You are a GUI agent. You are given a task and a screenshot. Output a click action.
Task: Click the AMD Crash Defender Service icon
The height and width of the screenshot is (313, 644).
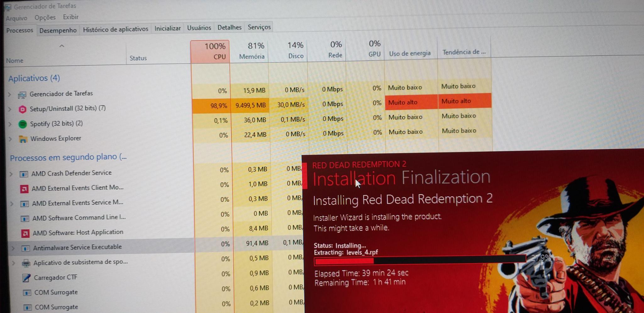click(x=24, y=174)
